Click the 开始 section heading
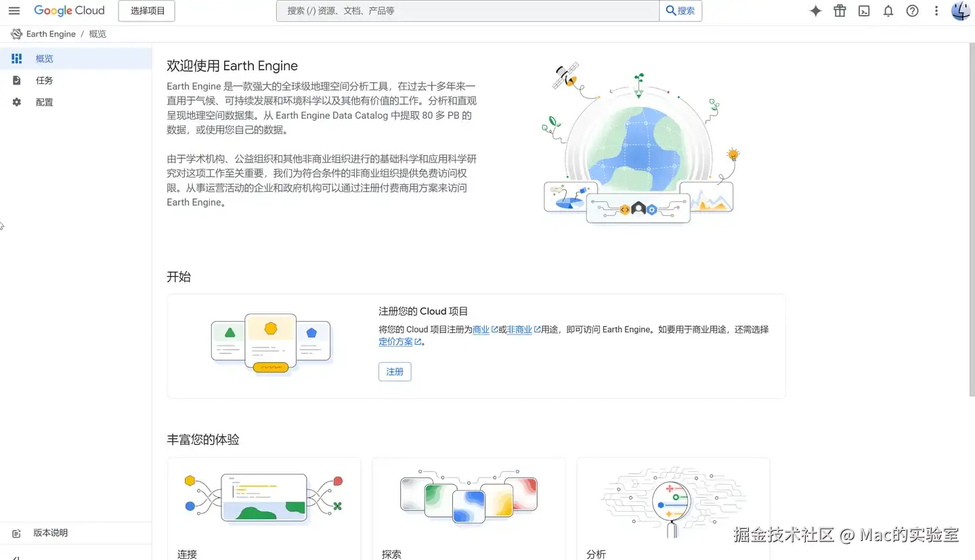Screen dimensions: 975x560 (x=179, y=277)
